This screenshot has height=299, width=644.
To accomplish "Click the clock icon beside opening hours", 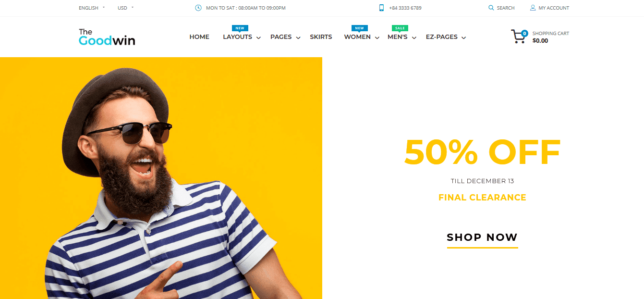I will tap(198, 8).
